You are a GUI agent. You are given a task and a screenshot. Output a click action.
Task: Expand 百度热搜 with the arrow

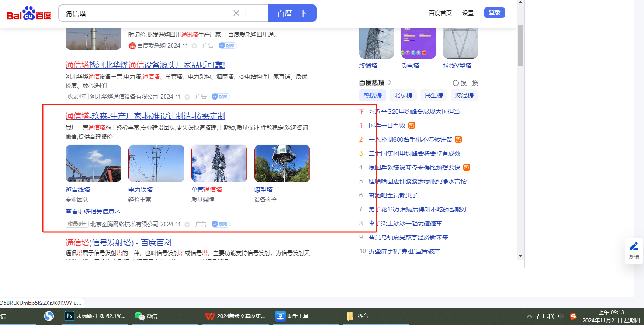[x=390, y=83]
